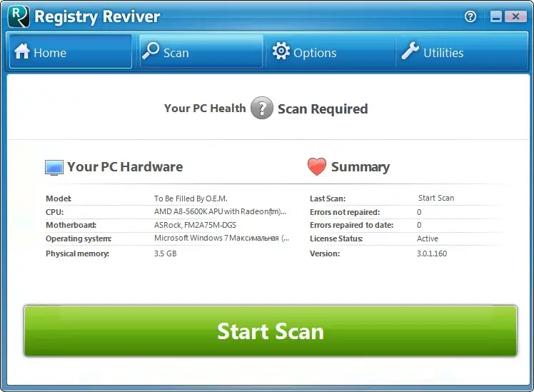Click the 'Errors repaired to date:' label
534x392 pixels.
click(x=351, y=225)
